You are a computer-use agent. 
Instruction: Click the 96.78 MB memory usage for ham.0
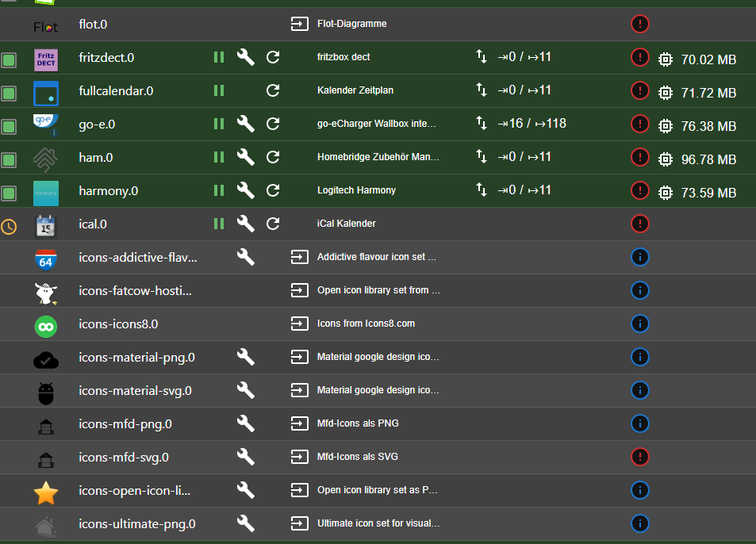click(708, 159)
